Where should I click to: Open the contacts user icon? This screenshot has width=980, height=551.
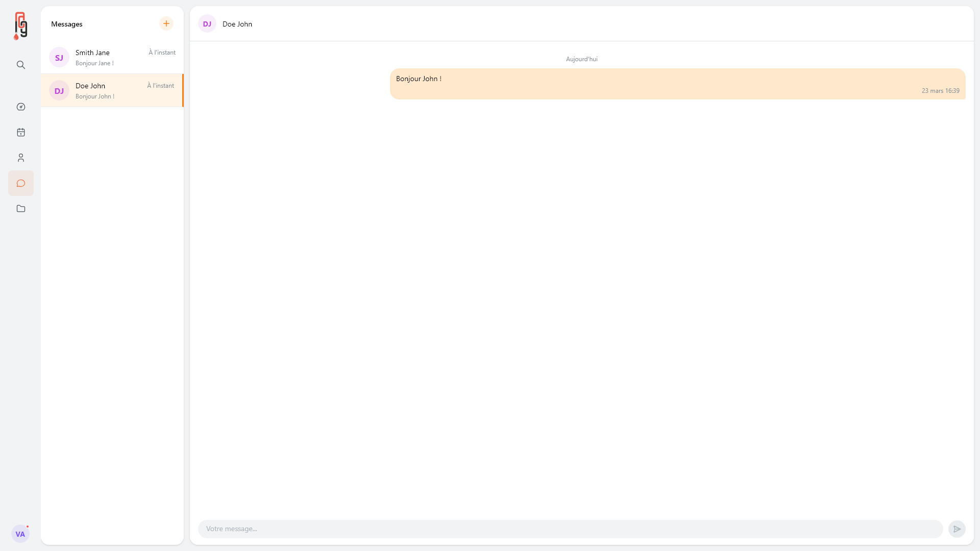pyautogui.click(x=20, y=158)
